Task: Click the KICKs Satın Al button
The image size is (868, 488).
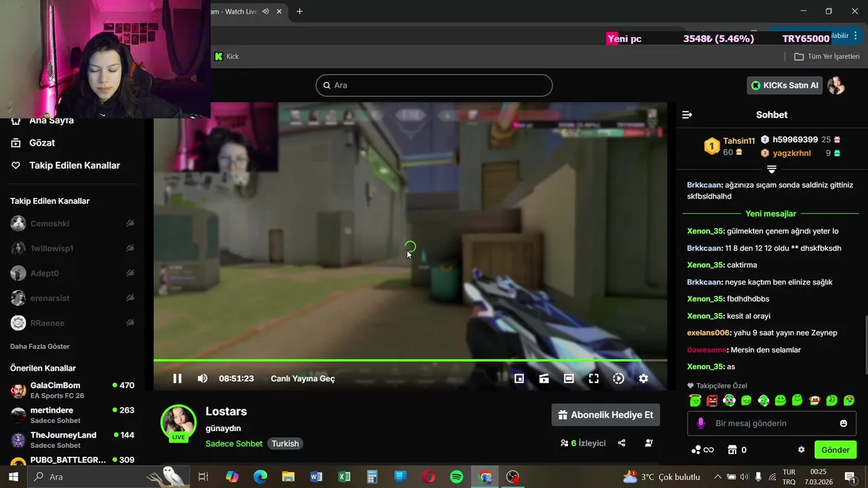Action: pyautogui.click(x=785, y=85)
